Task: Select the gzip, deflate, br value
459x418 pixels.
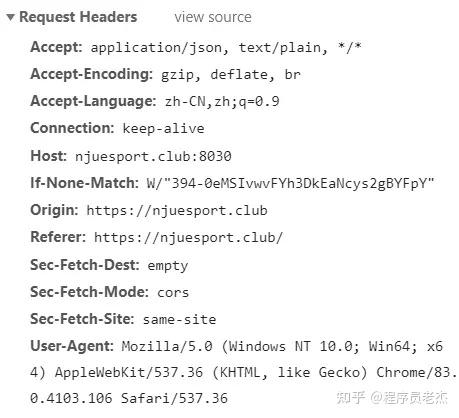Action: pos(231,75)
